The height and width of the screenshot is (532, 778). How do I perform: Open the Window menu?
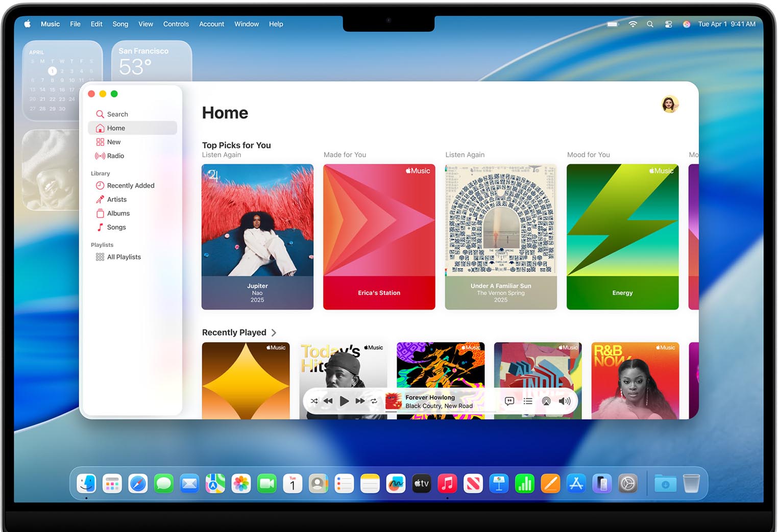[x=247, y=24]
